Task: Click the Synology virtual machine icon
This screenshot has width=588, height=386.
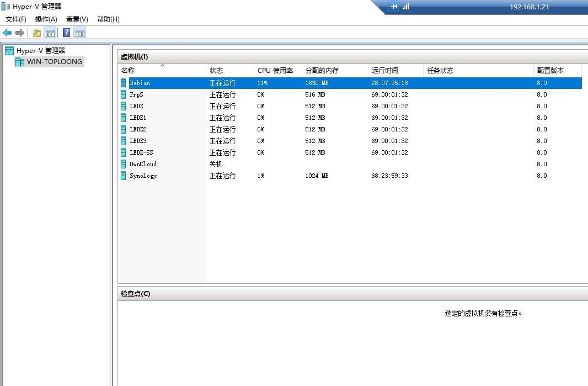Action: (124, 176)
